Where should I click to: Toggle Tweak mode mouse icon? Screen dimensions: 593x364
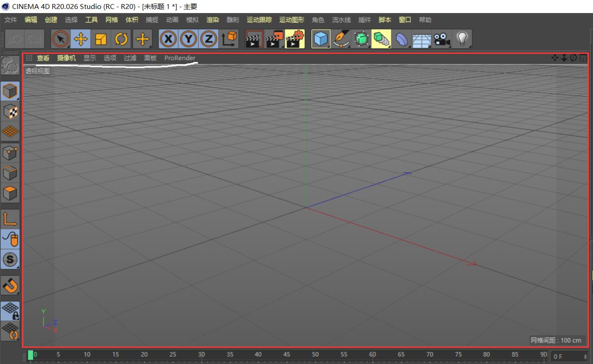[10, 239]
